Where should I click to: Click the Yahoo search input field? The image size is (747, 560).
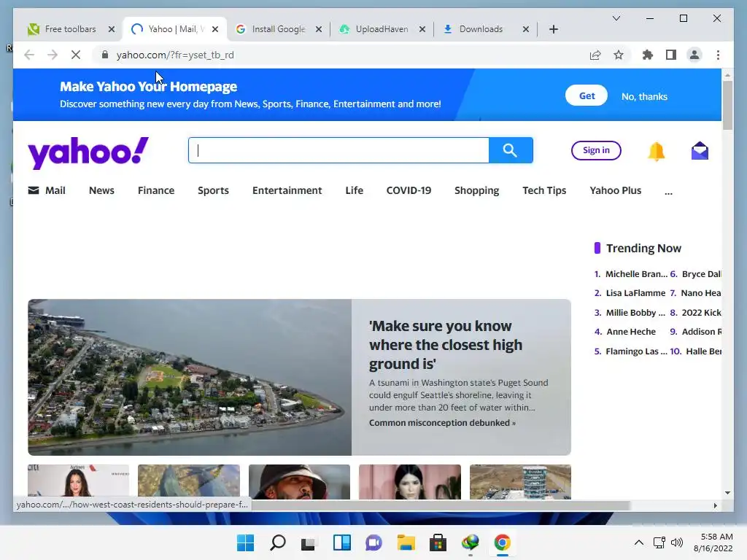(x=338, y=150)
